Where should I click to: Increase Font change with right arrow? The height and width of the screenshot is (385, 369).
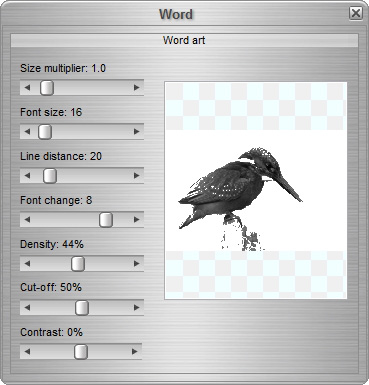pyautogui.click(x=136, y=220)
